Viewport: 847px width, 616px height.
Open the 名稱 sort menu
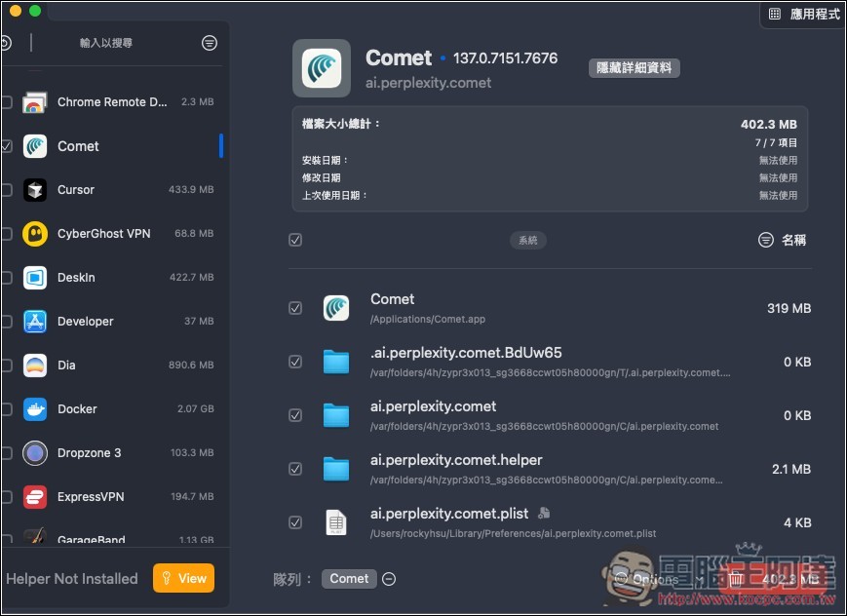point(782,240)
